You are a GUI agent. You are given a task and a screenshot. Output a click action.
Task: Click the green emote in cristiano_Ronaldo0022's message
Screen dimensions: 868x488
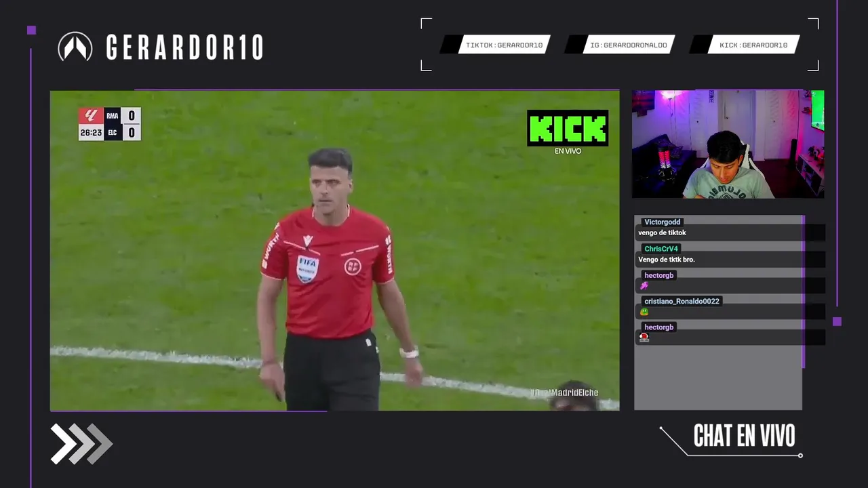tap(644, 312)
